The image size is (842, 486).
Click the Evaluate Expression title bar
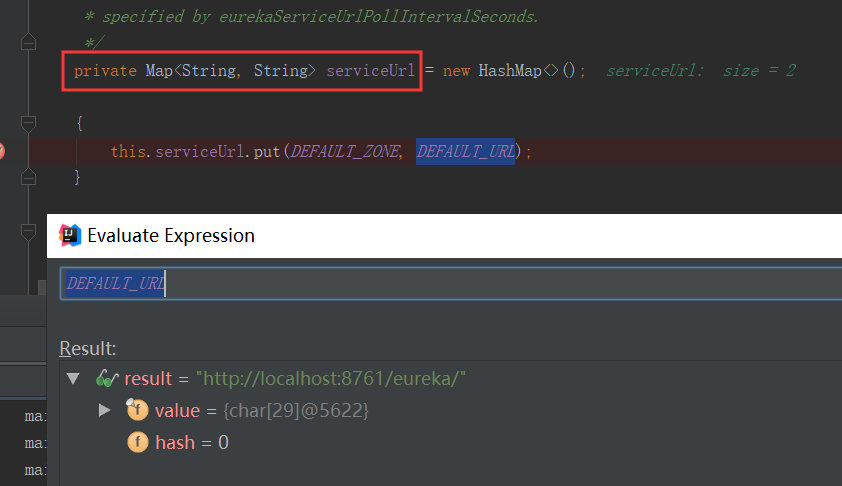[450, 236]
